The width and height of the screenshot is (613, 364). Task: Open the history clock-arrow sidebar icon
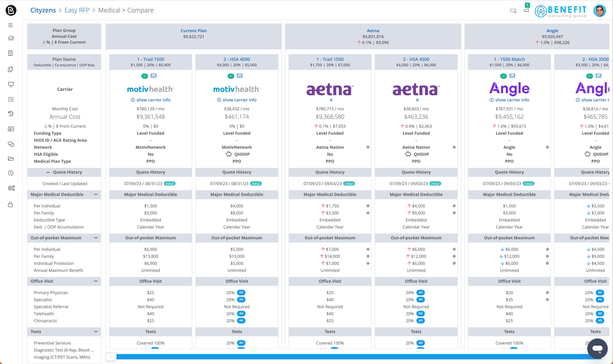coord(11,114)
